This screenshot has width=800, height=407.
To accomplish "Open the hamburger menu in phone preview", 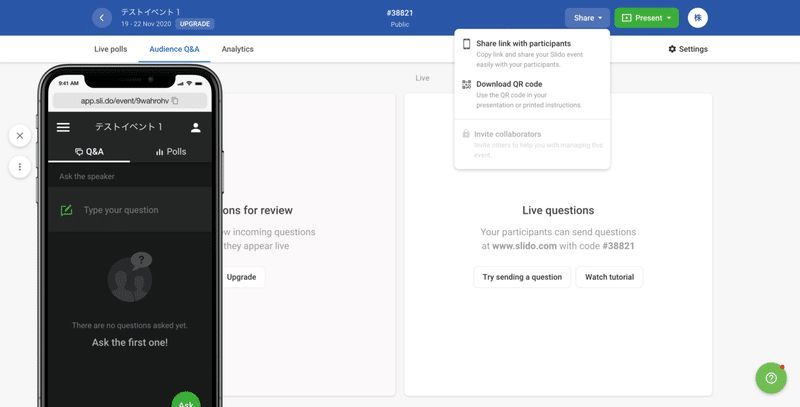I will point(63,128).
